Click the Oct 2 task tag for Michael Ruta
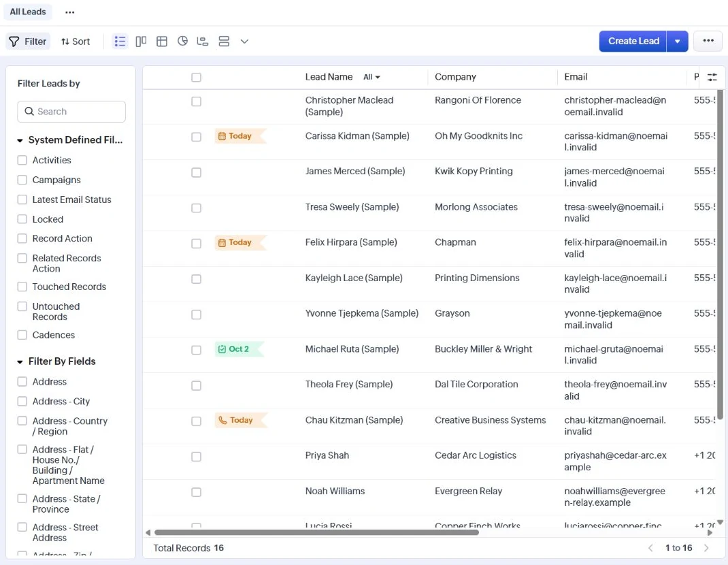 click(x=239, y=349)
